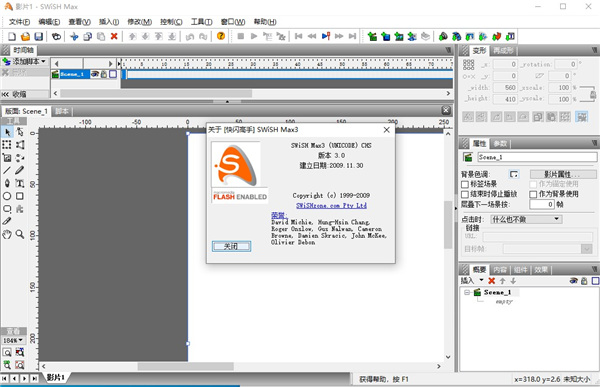600x387 pixels.
Task: Open the Help question mark icon
Action: (221, 36)
